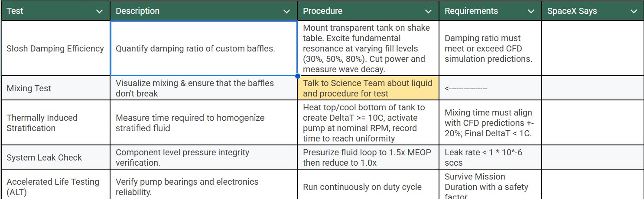
Task: Open the Procedure column filter dropdown
Action: click(x=428, y=11)
